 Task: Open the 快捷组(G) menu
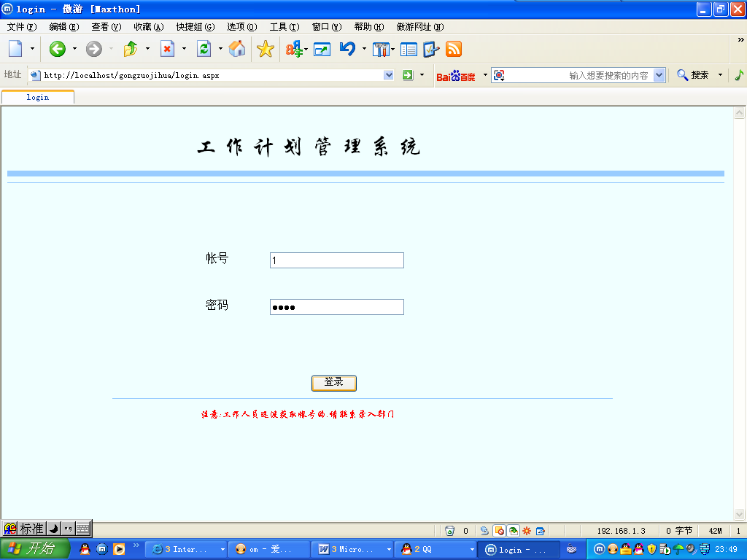pos(196,27)
